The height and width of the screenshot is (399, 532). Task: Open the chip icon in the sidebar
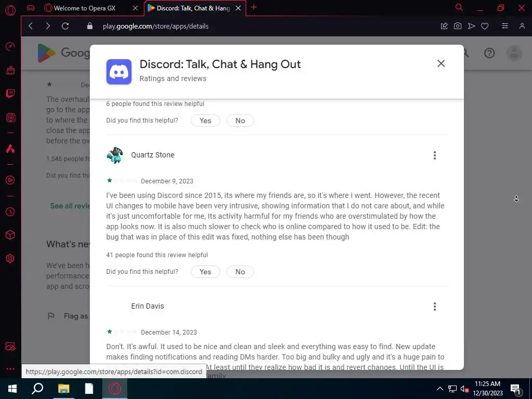[10, 117]
